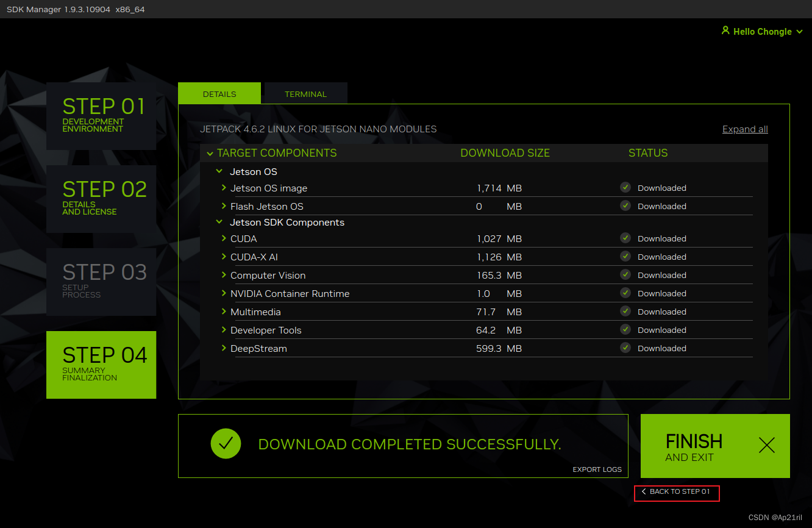Click the SDK Manager title bar text
The image size is (812, 528).
pos(76,10)
